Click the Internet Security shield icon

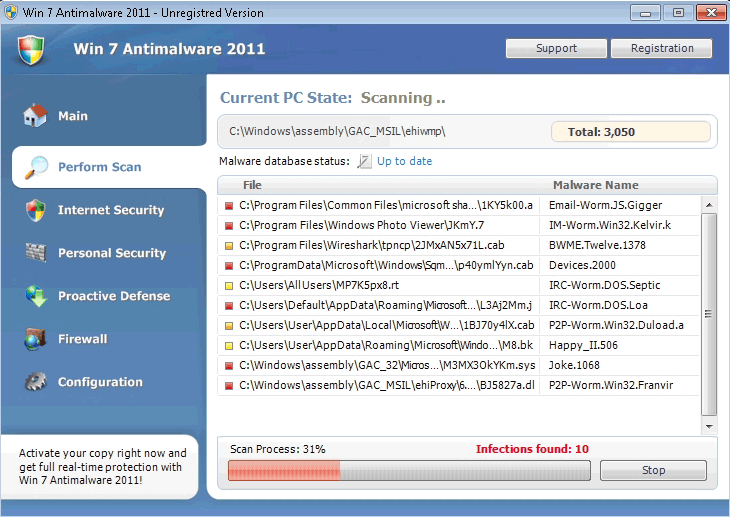tap(36, 210)
